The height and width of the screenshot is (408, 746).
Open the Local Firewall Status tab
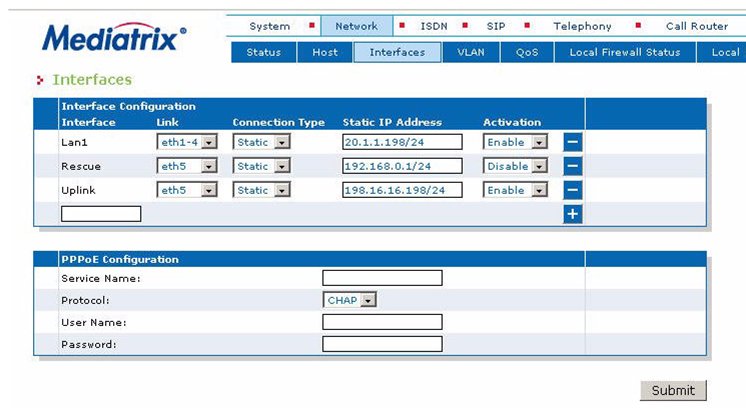click(x=625, y=52)
